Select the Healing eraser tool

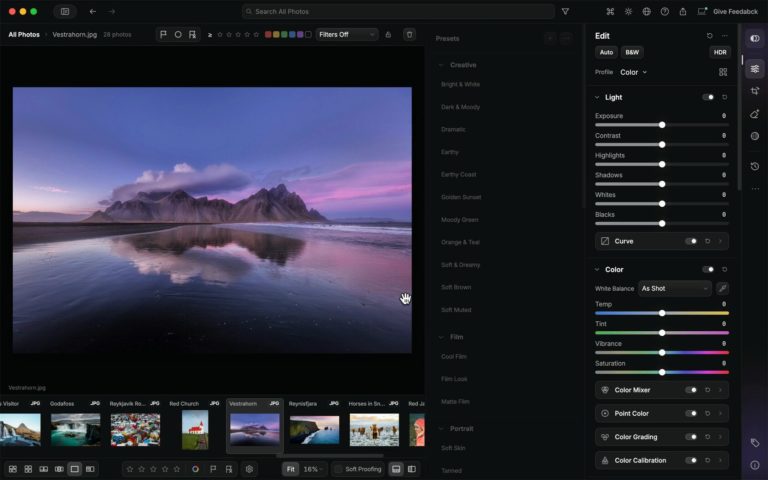point(755,114)
